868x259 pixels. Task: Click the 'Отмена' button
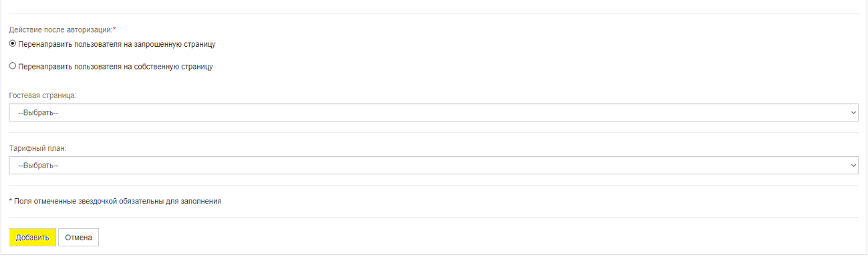point(78,238)
